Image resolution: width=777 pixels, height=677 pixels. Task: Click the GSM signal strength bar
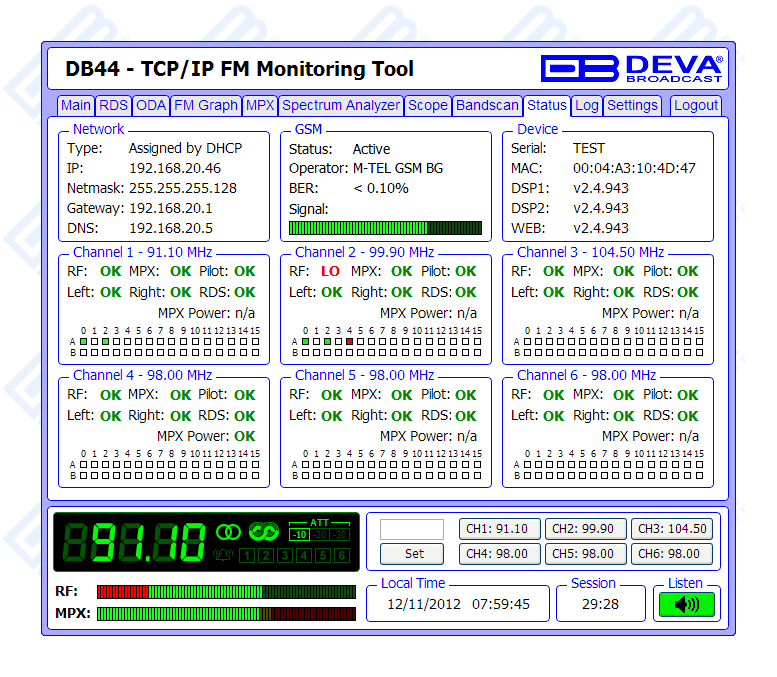point(385,228)
